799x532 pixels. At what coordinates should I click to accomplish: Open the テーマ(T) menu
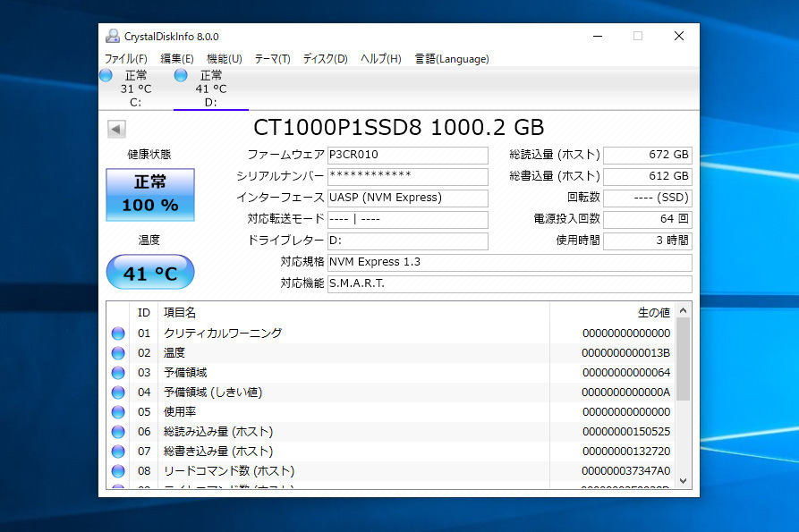(273, 59)
